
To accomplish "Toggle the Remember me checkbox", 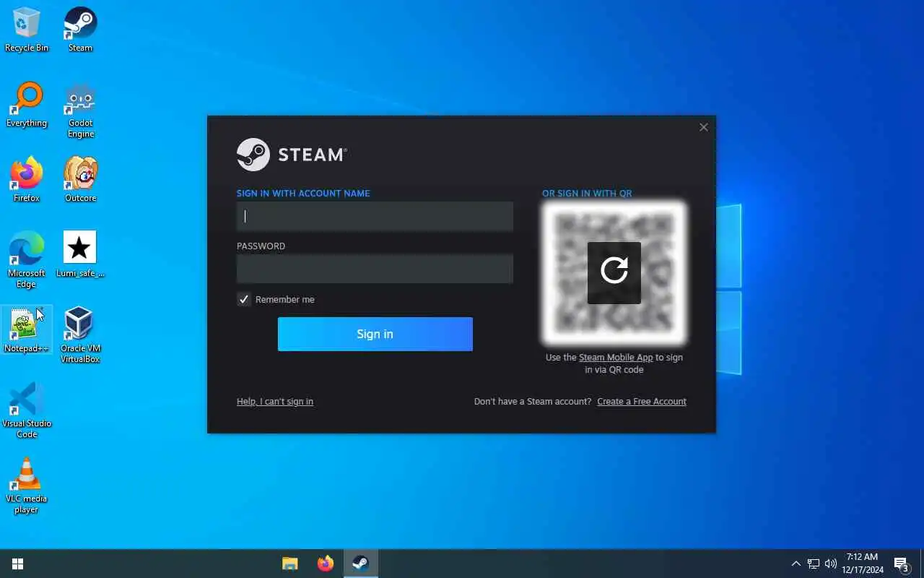I will pos(244,299).
